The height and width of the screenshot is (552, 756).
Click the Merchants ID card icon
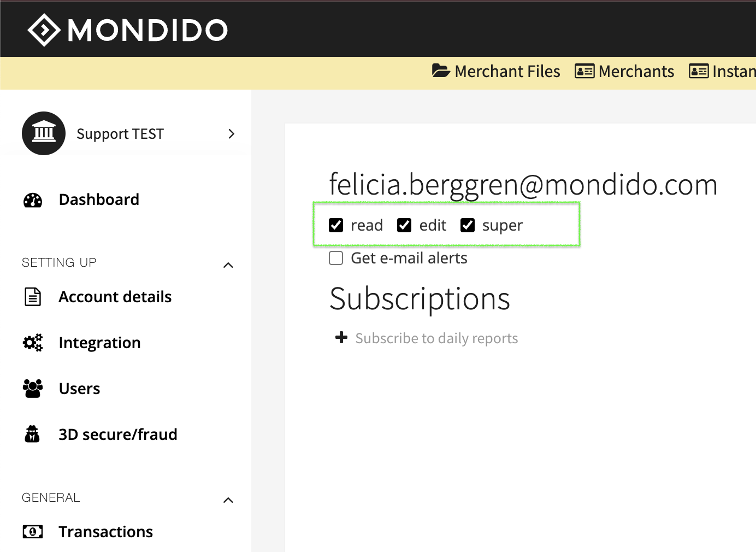coord(584,71)
